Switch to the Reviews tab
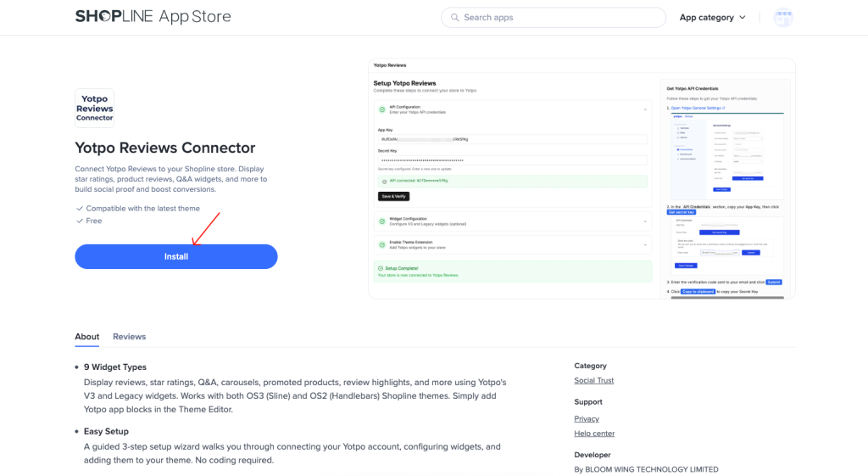Screen dimensions: 868x476 pos(129,337)
